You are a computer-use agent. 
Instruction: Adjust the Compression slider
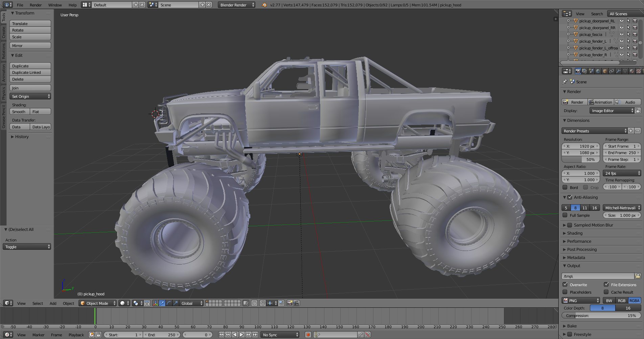601,316
